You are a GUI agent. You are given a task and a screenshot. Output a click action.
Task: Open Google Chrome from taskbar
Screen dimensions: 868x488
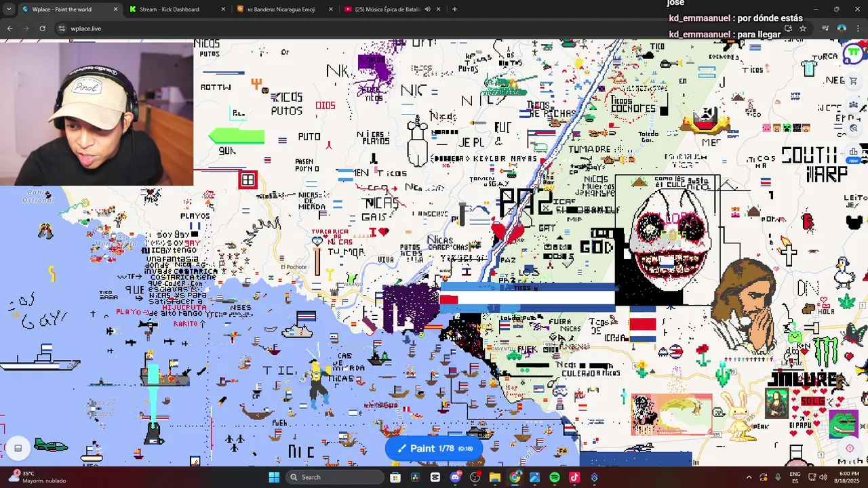coord(515,477)
